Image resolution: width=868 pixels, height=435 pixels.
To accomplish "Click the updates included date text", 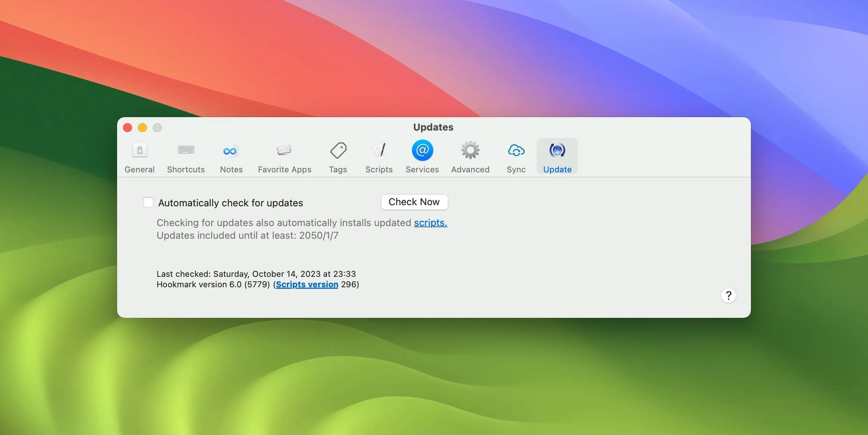I will point(247,235).
